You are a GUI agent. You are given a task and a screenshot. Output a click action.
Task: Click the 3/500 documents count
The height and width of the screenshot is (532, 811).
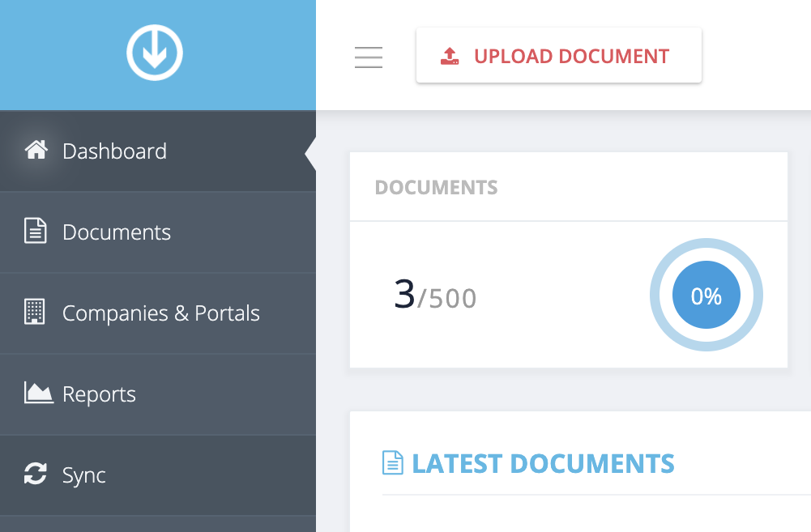click(435, 295)
